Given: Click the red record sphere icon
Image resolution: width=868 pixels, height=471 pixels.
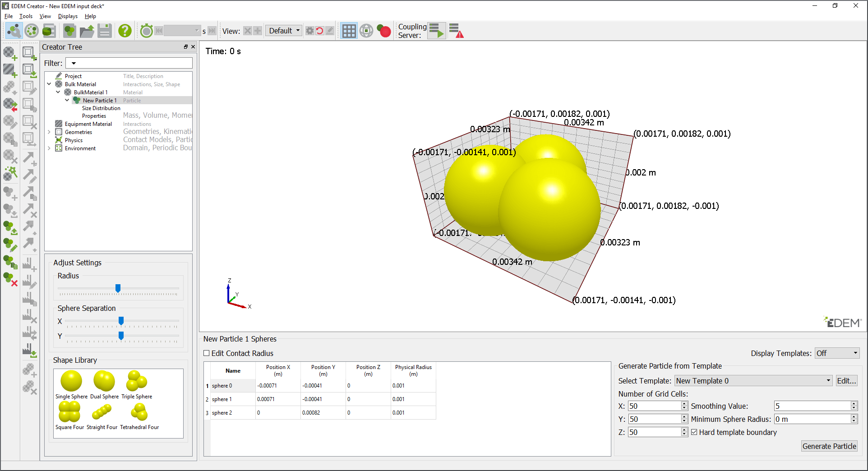Looking at the screenshot, I should tap(384, 31).
